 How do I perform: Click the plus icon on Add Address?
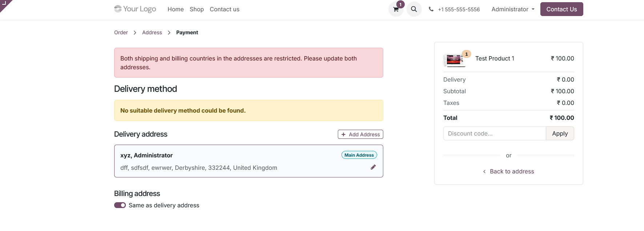tap(343, 134)
